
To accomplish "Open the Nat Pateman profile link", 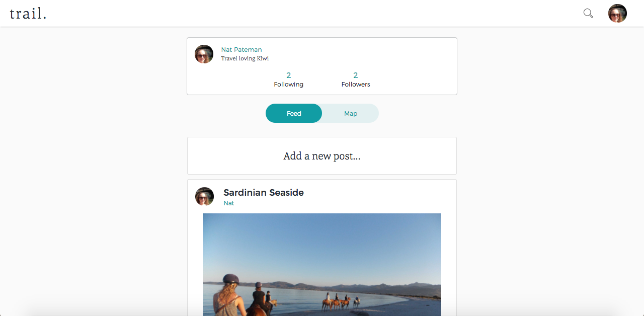I will pyautogui.click(x=242, y=49).
